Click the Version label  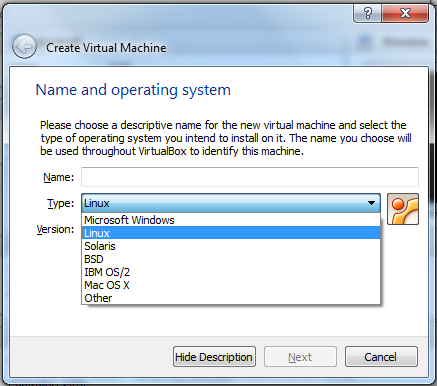(55, 229)
